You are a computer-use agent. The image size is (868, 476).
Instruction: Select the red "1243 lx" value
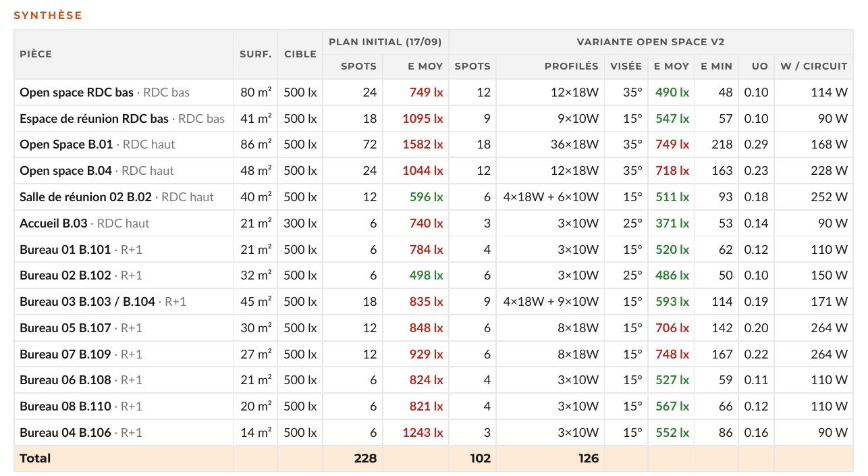[423, 433]
